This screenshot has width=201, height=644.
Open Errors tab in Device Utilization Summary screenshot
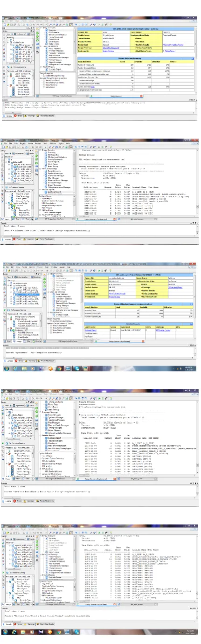pos(19,115)
